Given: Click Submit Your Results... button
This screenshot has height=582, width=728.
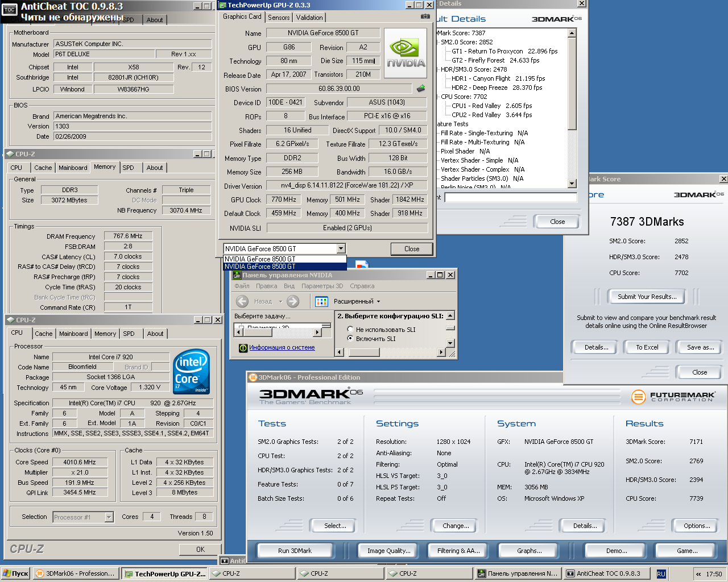Looking at the screenshot, I should tap(647, 297).
